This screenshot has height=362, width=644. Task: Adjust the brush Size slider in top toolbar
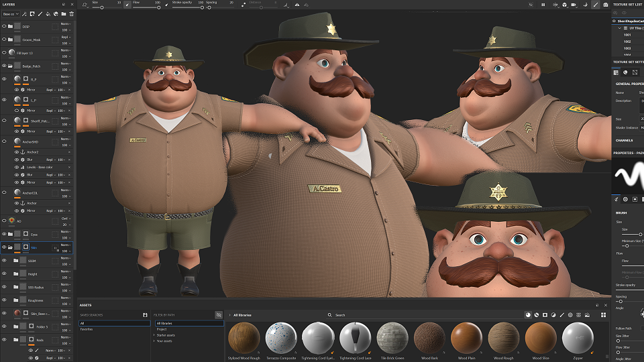107,7
